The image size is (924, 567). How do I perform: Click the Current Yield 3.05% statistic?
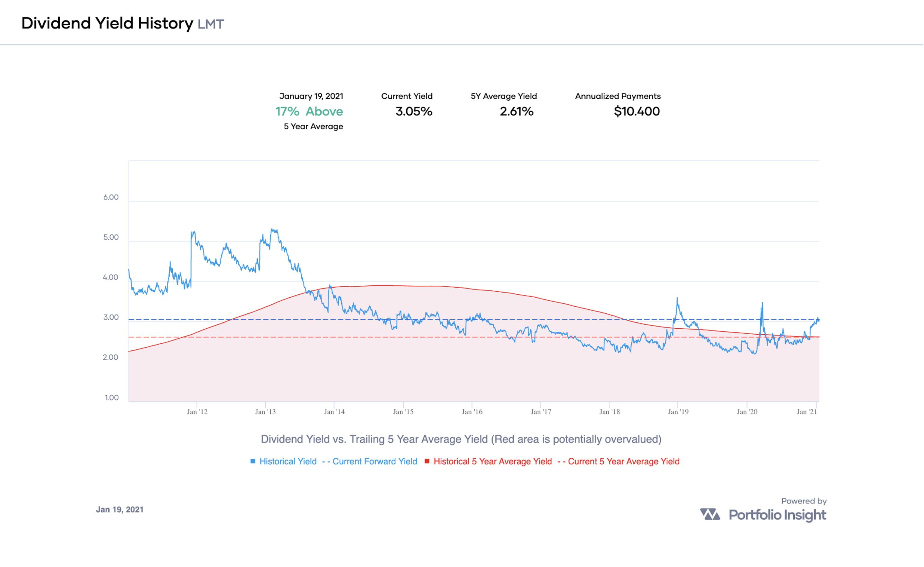pos(414,111)
